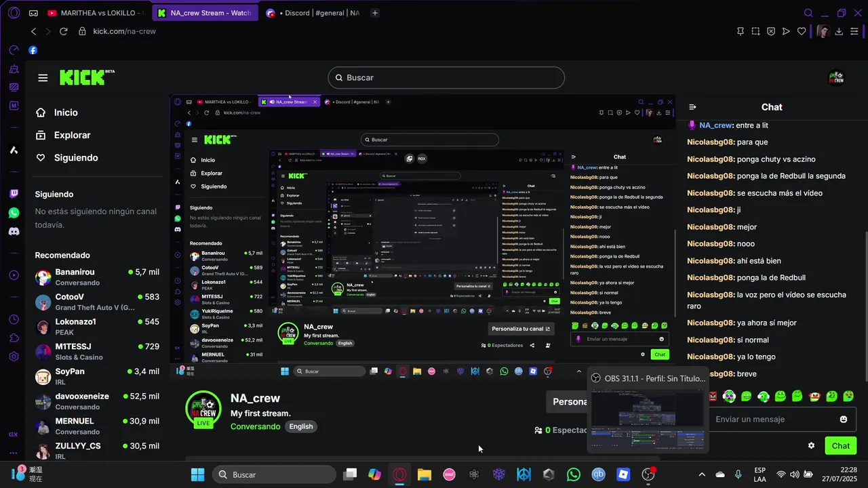
Task: Click the NA_crew LIVE channel avatar
Action: point(203,408)
